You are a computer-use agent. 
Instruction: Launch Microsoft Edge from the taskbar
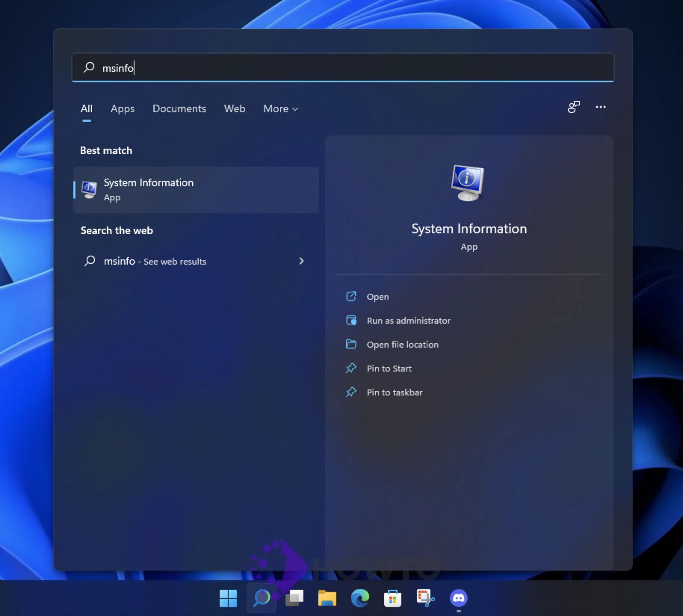pos(360,598)
